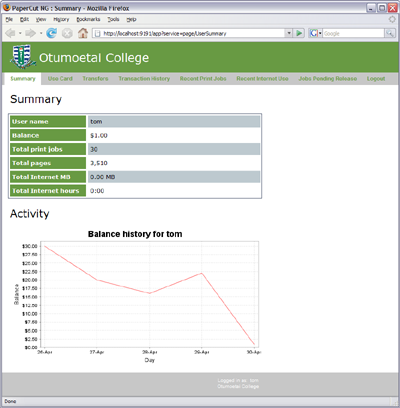Screen dimensions: 400x408
Task: Click the browser Forward arrow button
Action: coord(30,33)
